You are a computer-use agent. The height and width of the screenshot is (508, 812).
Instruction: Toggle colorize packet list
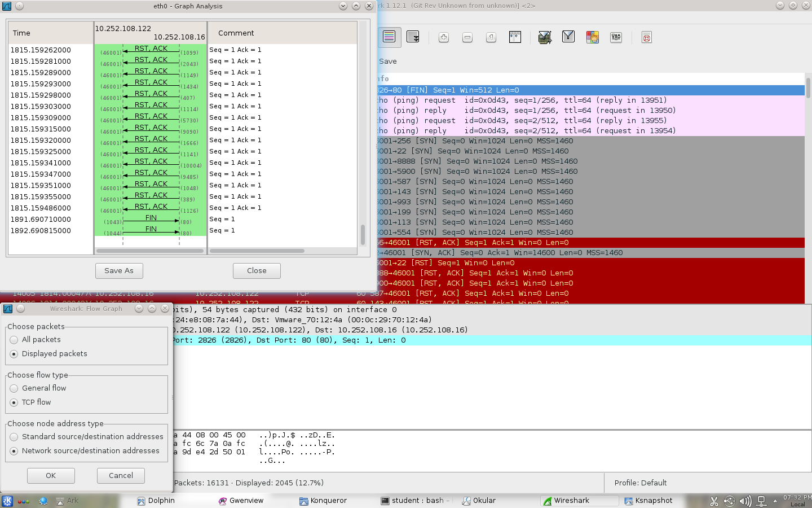390,37
